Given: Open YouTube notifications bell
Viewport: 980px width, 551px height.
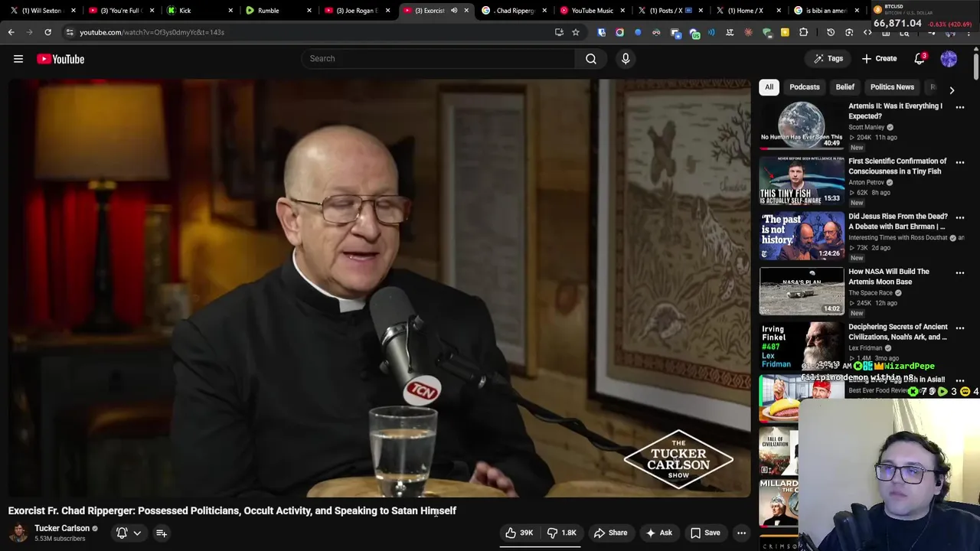Looking at the screenshot, I should tap(920, 58).
